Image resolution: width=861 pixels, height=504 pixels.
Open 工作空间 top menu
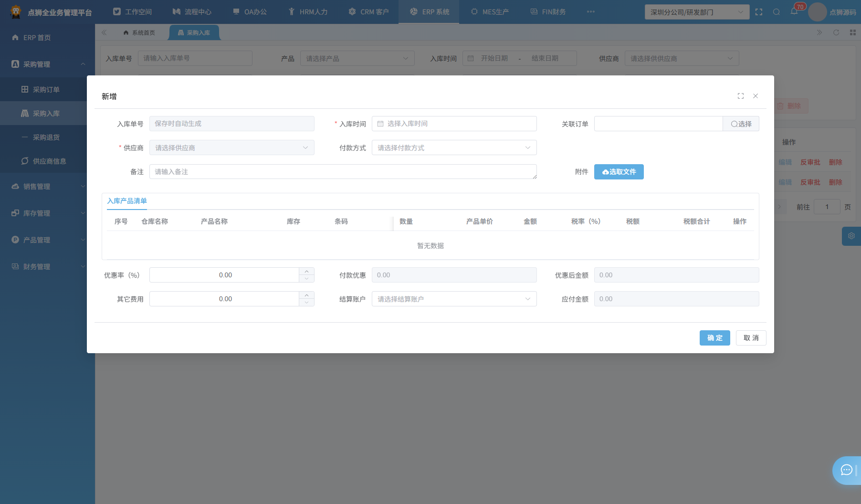pyautogui.click(x=132, y=12)
